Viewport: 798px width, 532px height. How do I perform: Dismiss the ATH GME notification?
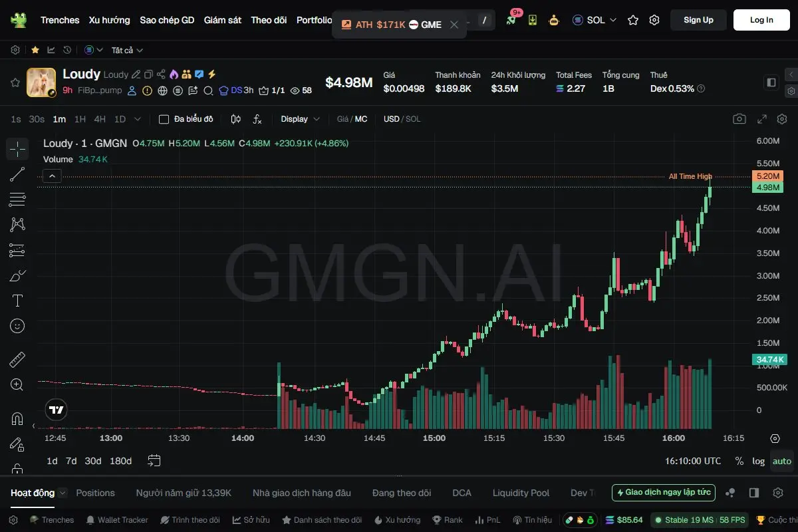pos(454,25)
